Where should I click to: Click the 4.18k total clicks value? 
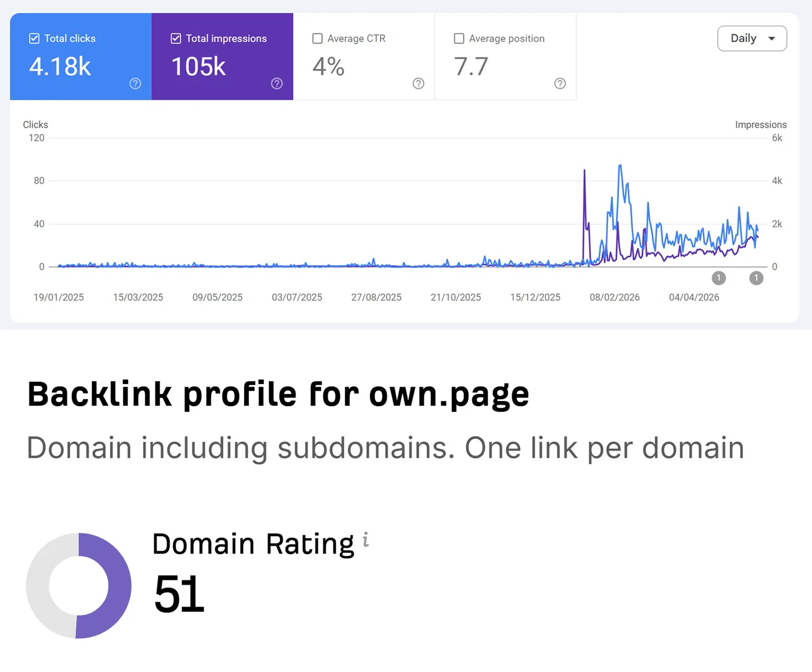(60, 67)
